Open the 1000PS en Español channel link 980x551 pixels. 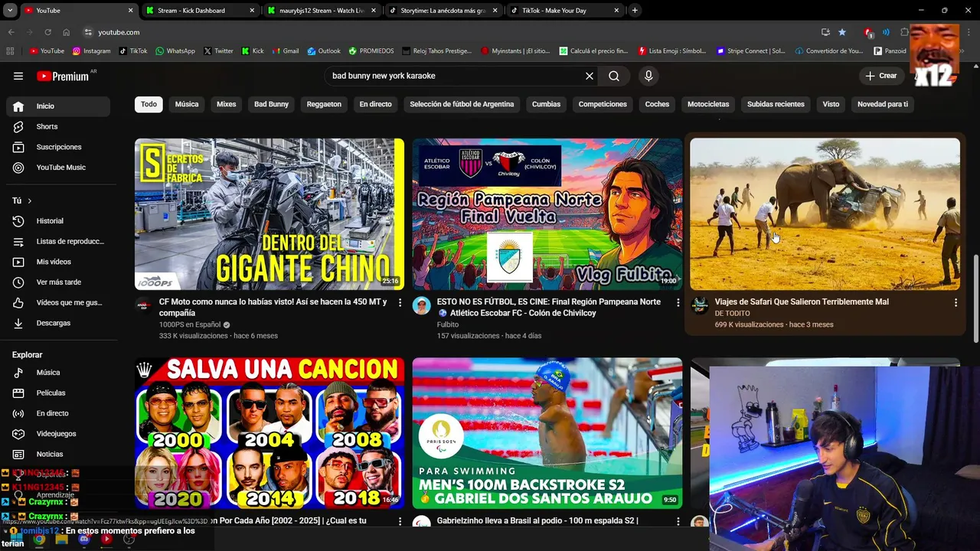tap(190, 324)
